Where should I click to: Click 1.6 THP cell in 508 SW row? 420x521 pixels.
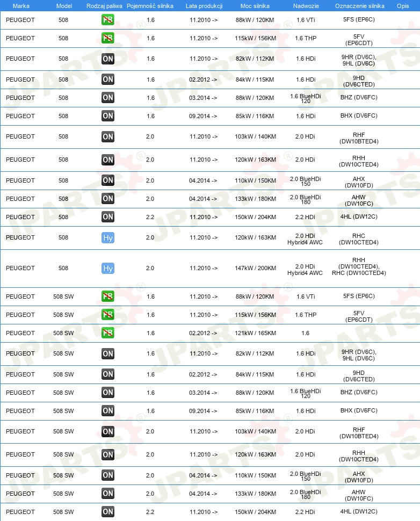click(306, 315)
